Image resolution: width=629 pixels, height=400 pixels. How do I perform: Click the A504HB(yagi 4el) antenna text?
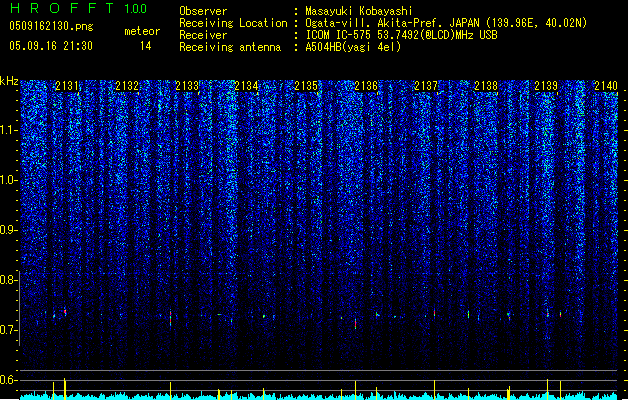353,47
